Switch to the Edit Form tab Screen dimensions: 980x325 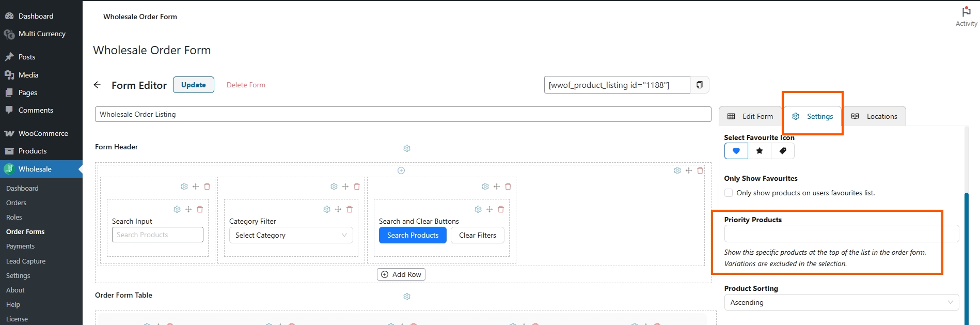750,116
